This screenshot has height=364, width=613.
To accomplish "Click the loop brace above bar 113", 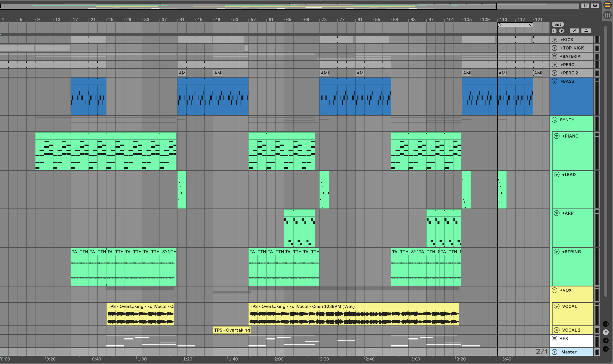I will (x=515, y=25).
